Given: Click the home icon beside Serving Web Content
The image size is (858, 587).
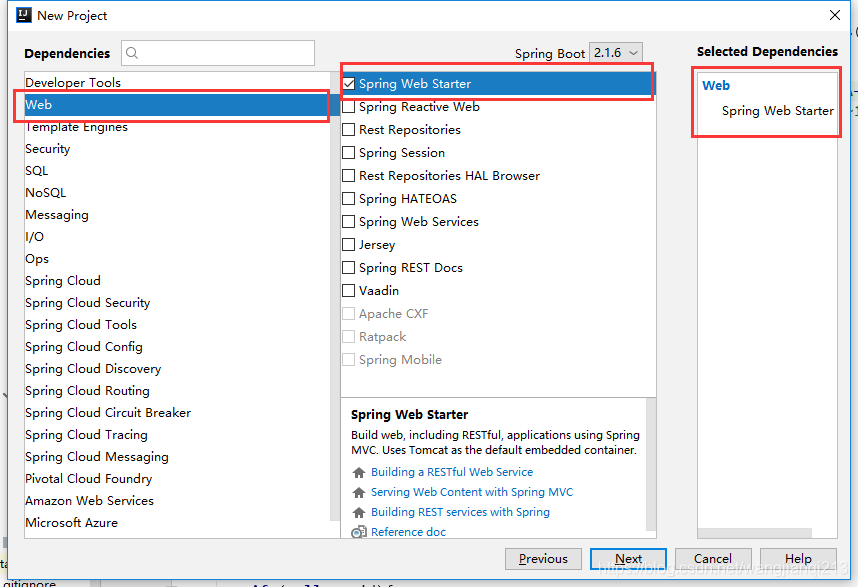Looking at the screenshot, I should coord(359,492).
